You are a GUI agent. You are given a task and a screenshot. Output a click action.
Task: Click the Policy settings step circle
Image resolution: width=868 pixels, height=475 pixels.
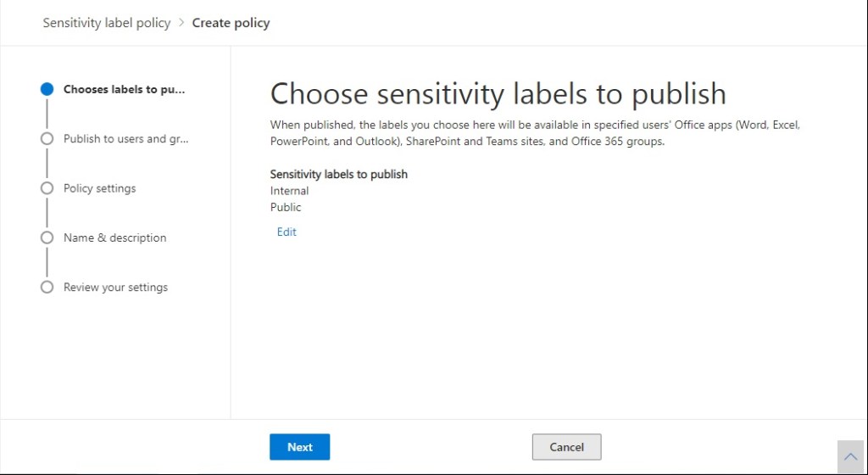pos(47,188)
